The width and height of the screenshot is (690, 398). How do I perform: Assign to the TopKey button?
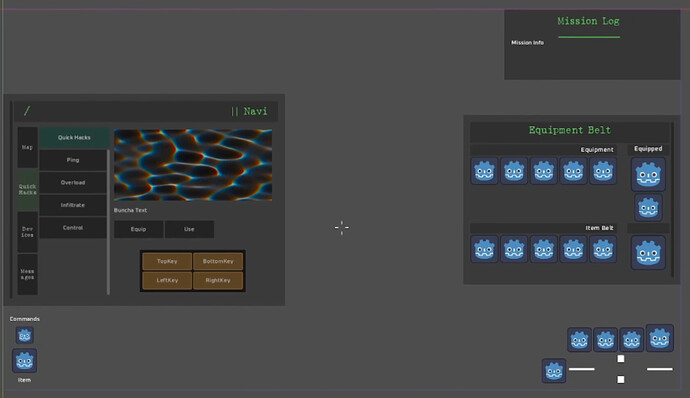167,262
